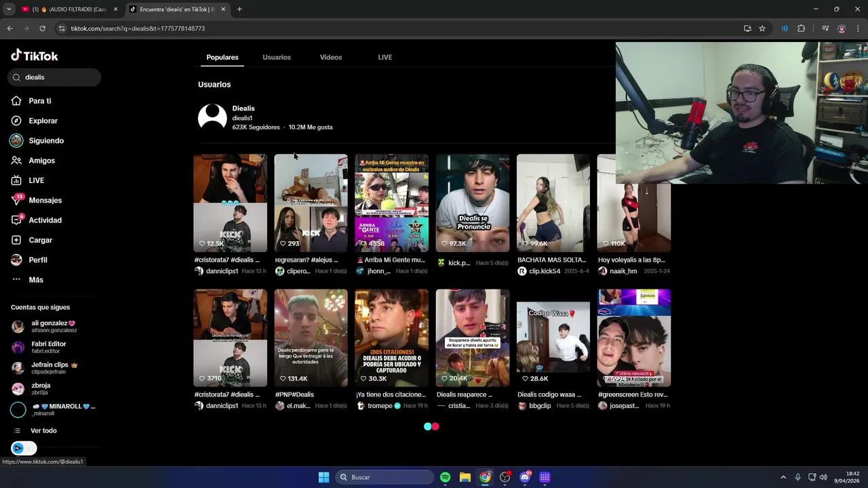Open the Windows Start button
Screen dimensions: 868x488
click(x=323, y=477)
